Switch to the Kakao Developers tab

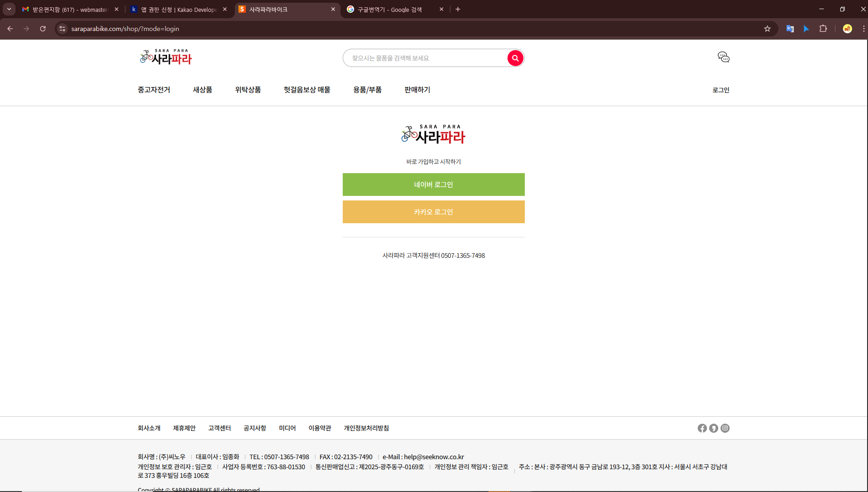[x=178, y=10]
